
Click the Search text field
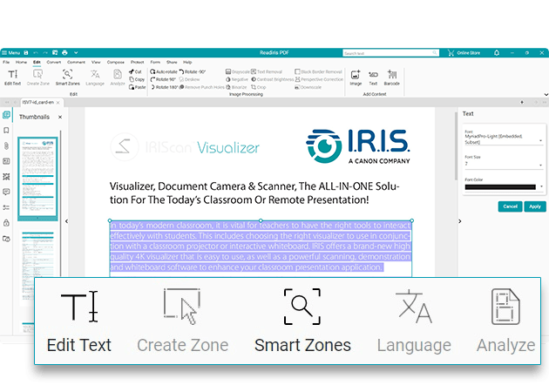pos(390,53)
